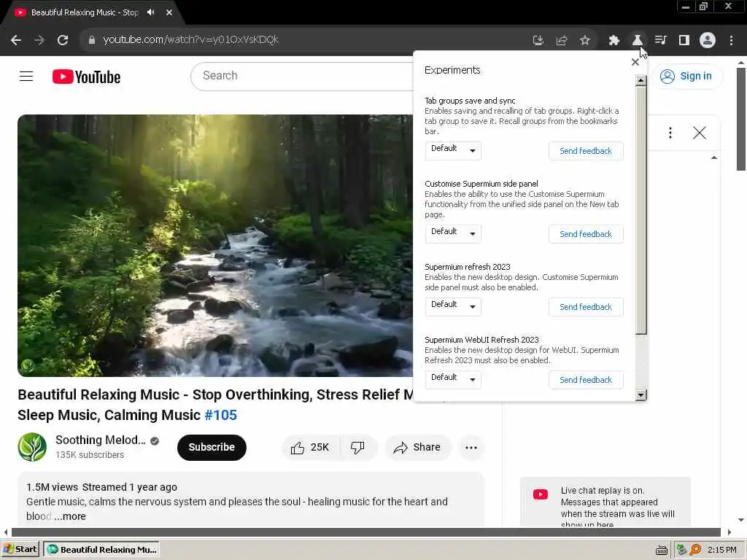Click Experiments popup scroll up arrow
This screenshot has height=560, width=747.
[x=640, y=80]
